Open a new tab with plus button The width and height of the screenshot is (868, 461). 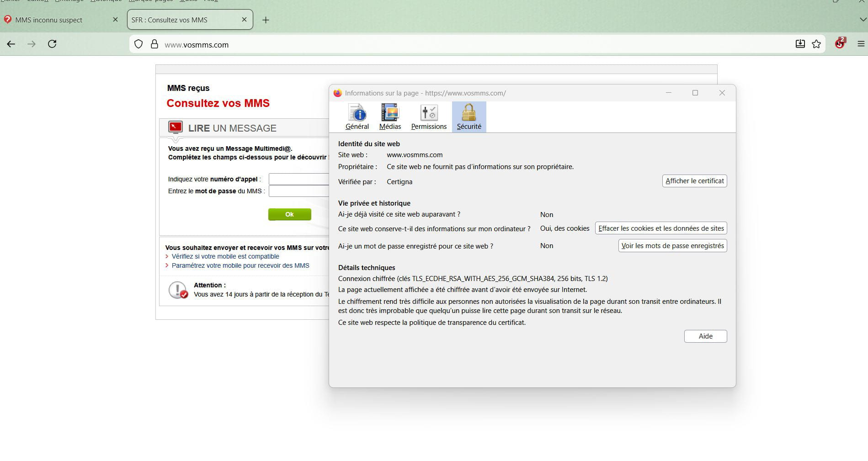coord(266,20)
